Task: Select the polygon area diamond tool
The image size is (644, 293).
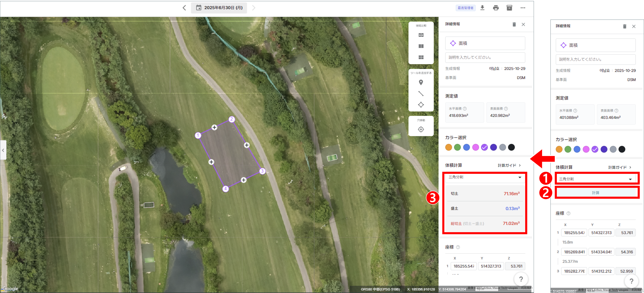Action: [421, 105]
